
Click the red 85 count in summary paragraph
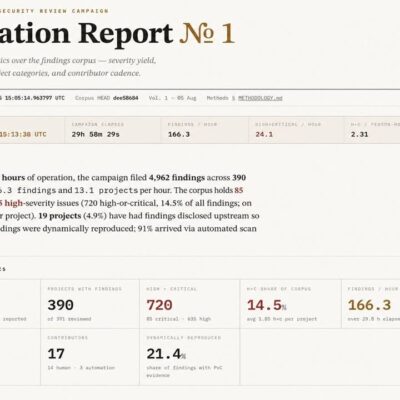(239, 190)
